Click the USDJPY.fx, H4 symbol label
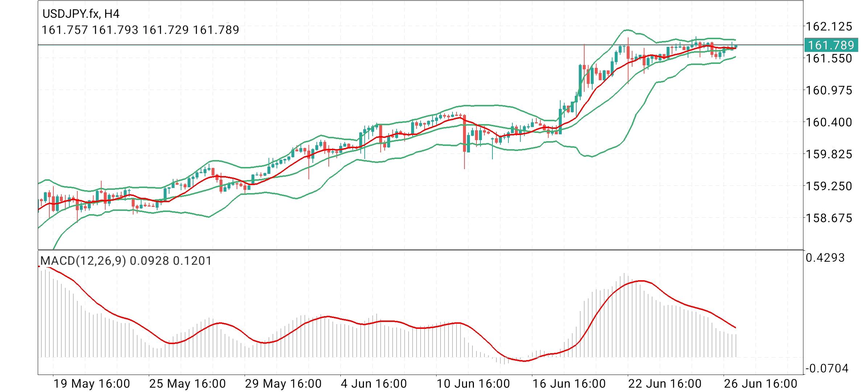868x392 pixels. point(81,14)
